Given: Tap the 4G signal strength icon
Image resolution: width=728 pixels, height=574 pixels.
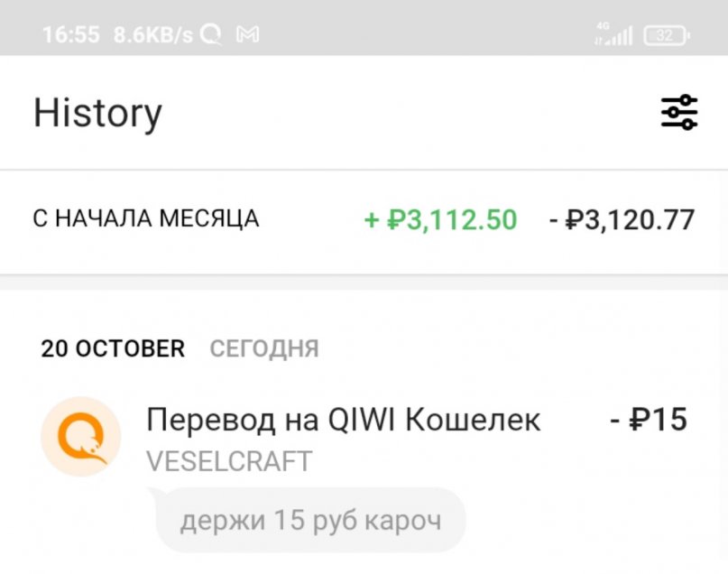Looking at the screenshot, I should 613,35.
